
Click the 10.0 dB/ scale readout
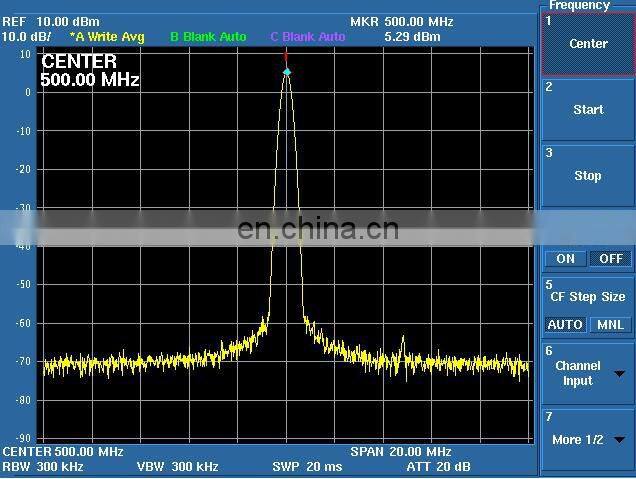pos(26,37)
